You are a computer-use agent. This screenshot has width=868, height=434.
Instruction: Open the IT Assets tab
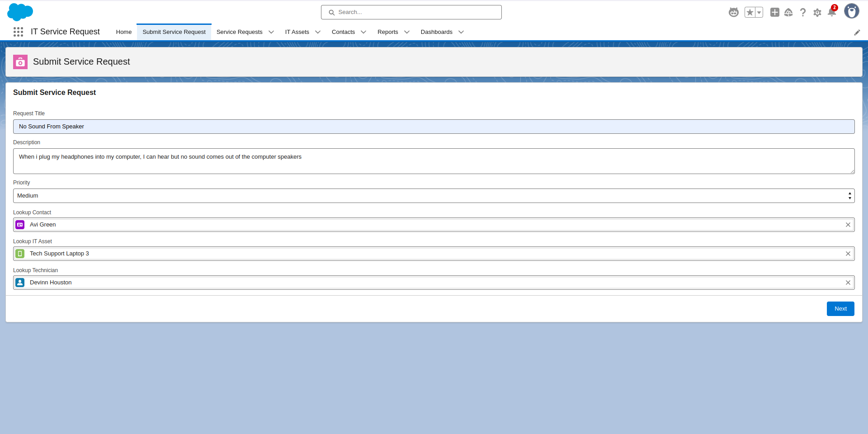point(297,32)
